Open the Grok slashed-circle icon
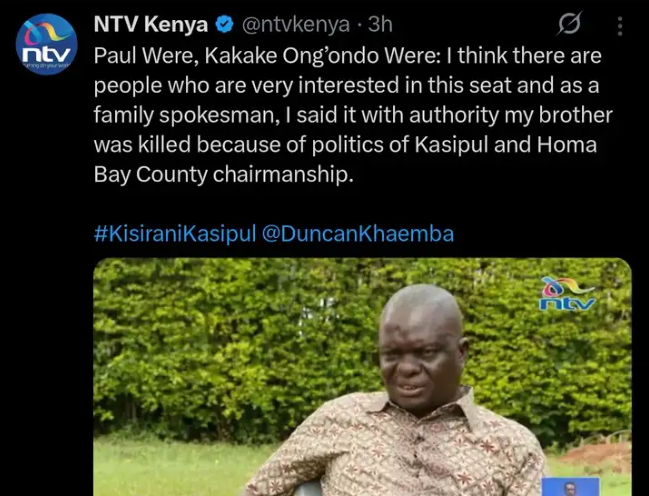This screenshot has width=649, height=496. [570, 23]
